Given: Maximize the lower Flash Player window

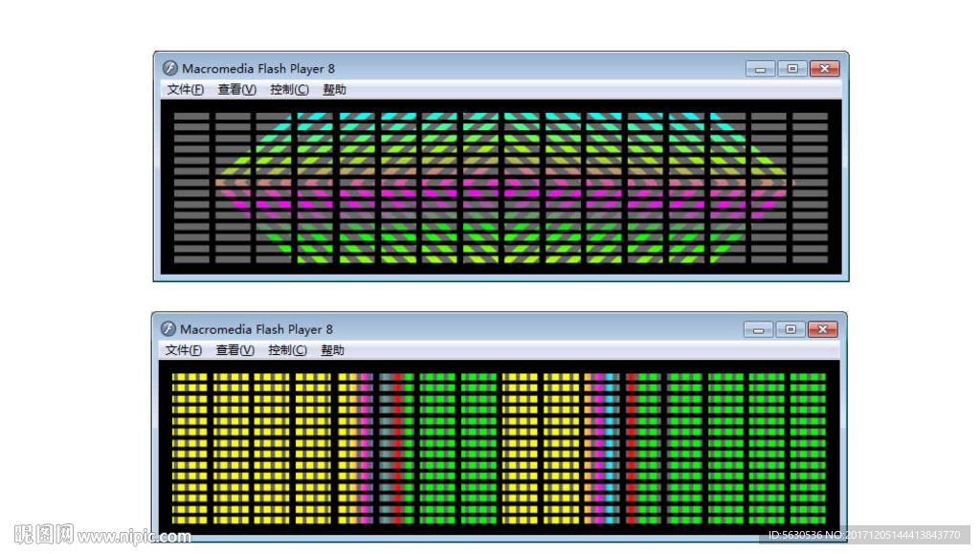Looking at the screenshot, I should pos(791,329).
